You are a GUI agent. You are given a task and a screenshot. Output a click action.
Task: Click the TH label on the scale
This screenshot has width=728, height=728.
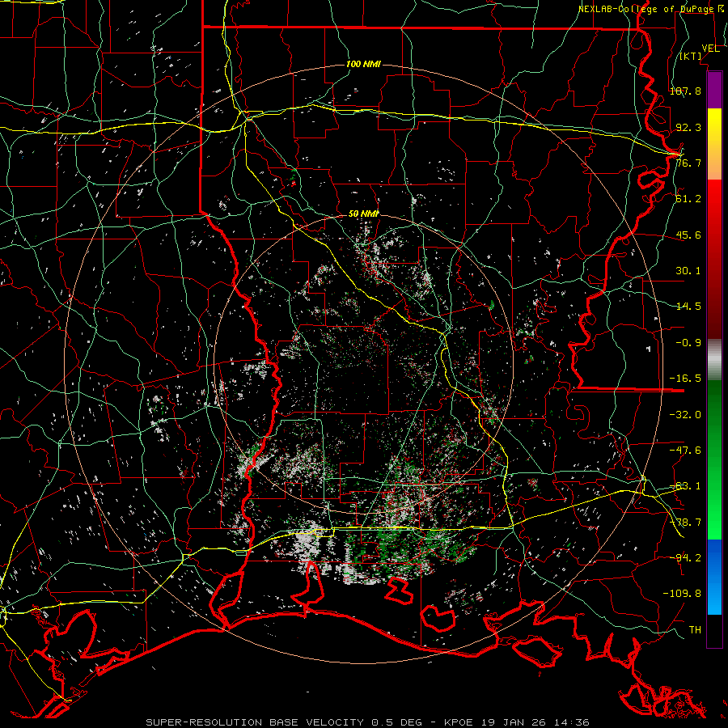click(695, 630)
